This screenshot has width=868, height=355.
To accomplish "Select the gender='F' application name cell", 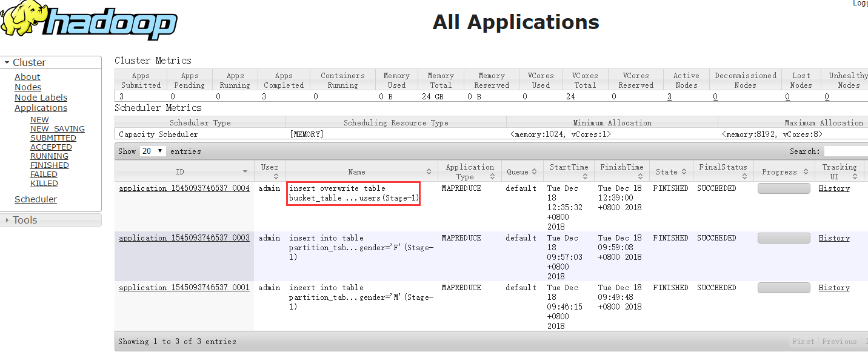I will 361,248.
